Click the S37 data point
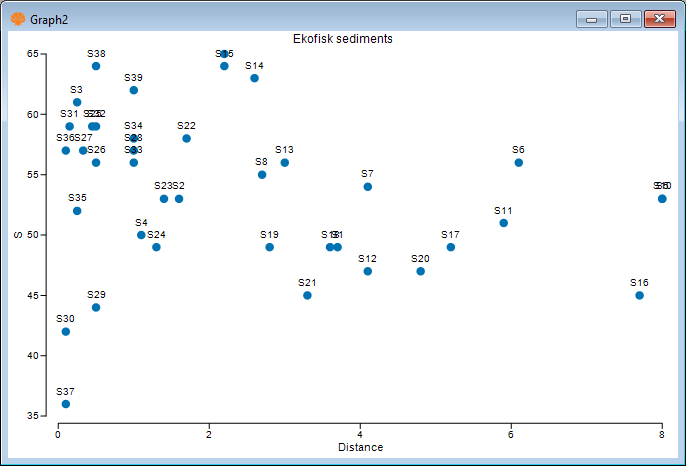686x466 pixels. pos(66,404)
